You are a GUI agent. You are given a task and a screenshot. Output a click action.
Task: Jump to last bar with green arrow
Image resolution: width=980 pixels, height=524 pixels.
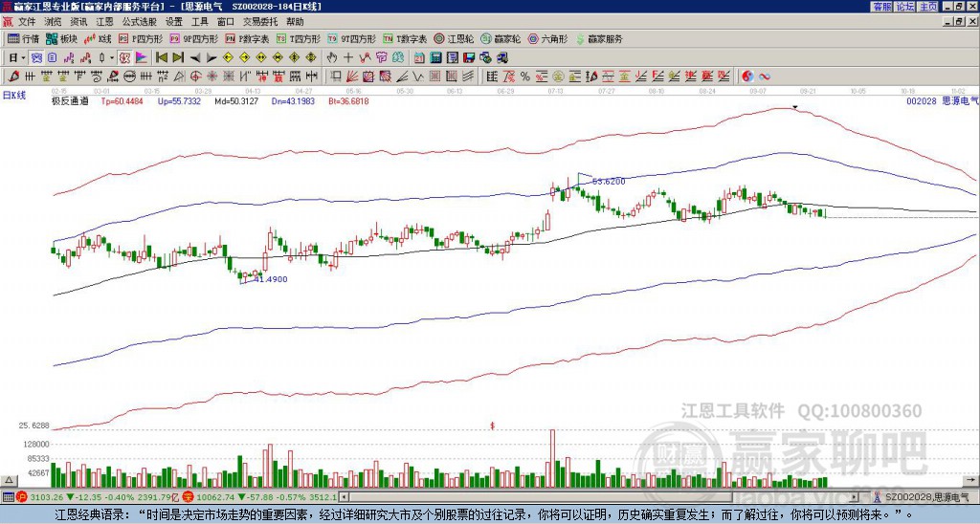178,58
